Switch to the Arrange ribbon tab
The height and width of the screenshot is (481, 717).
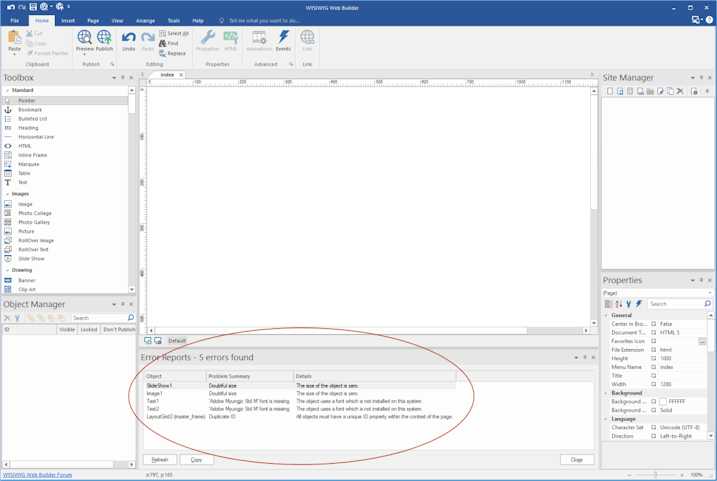pos(145,21)
